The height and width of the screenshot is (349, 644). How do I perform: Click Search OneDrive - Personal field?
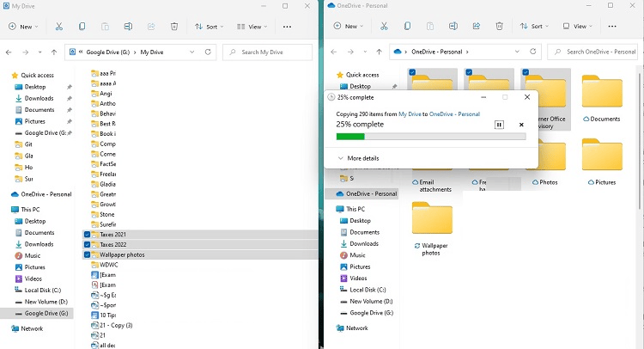592,52
